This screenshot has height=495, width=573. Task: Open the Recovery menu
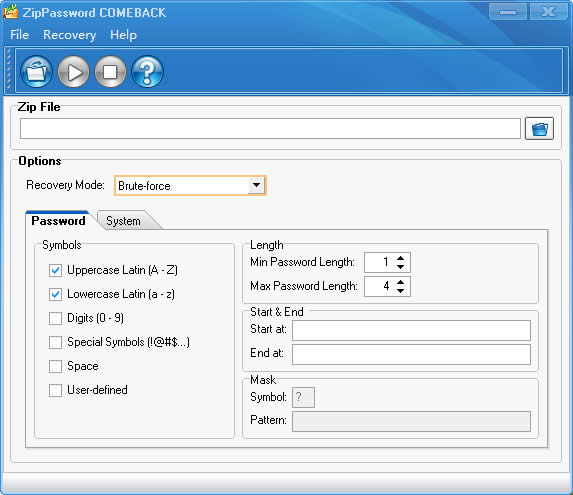point(69,35)
